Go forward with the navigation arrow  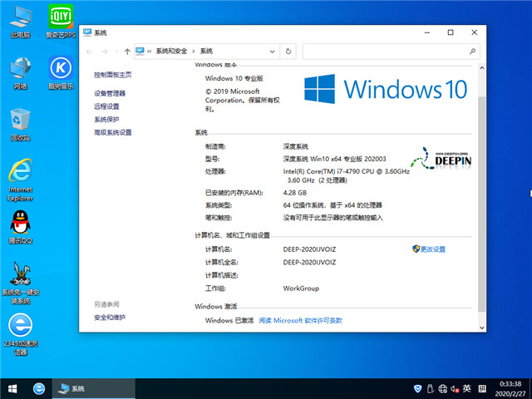(105, 52)
